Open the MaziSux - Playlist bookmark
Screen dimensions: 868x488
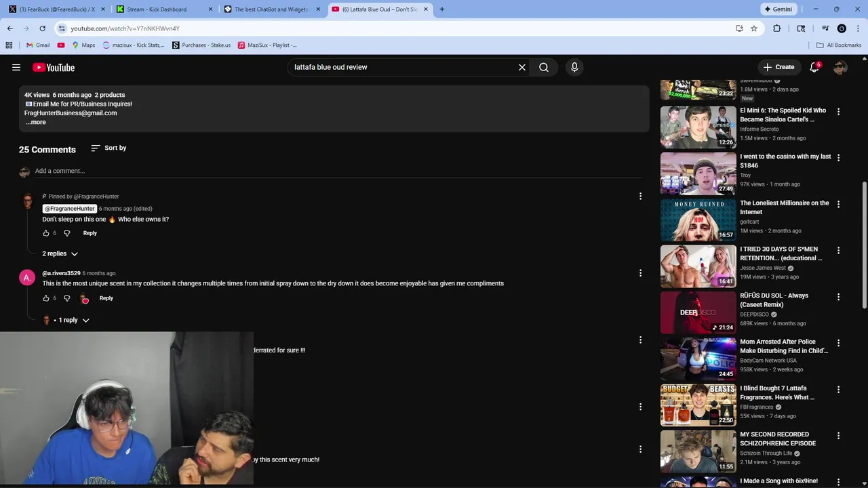point(267,45)
